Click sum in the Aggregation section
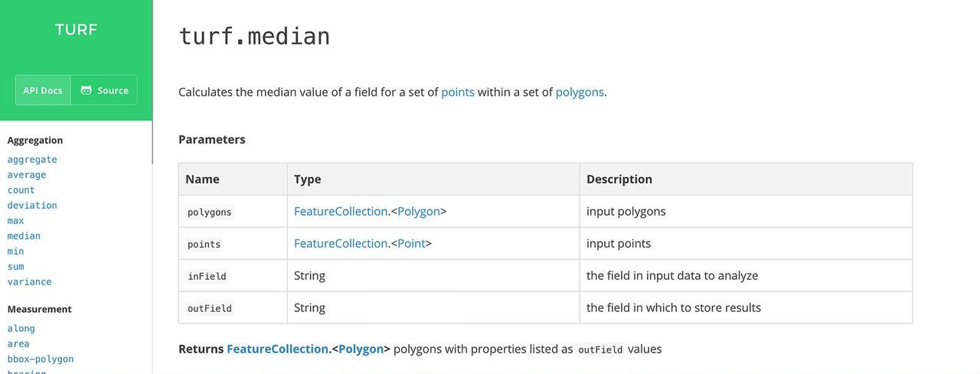 pos(15,266)
